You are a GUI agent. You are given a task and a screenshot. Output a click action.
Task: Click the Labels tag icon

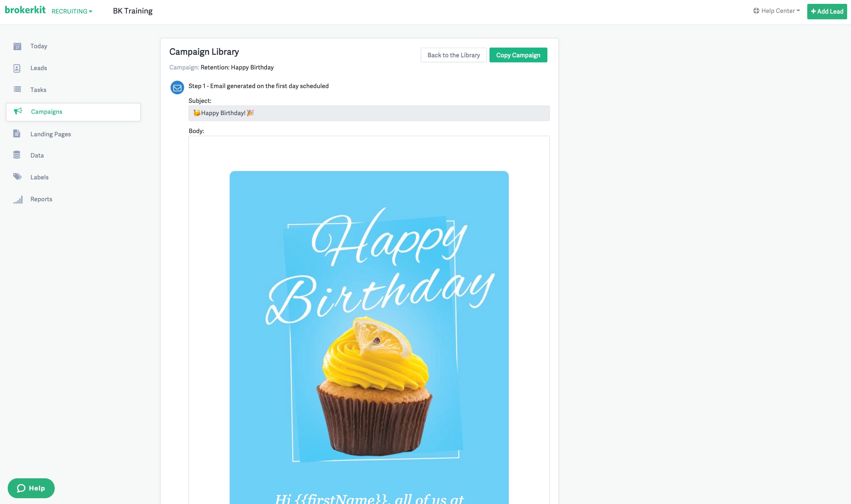click(17, 176)
